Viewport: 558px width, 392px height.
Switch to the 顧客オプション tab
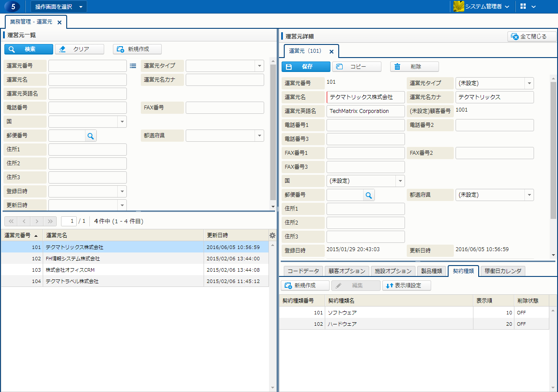click(347, 271)
